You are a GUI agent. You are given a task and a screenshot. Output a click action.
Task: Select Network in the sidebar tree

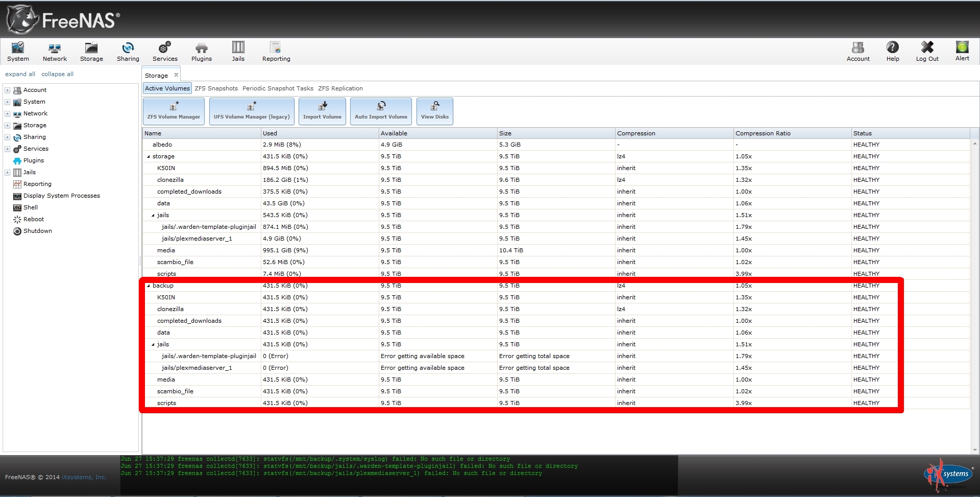35,113
